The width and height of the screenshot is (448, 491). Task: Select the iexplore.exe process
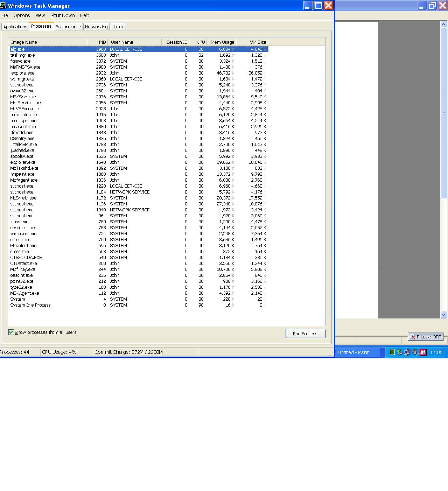point(139,73)
